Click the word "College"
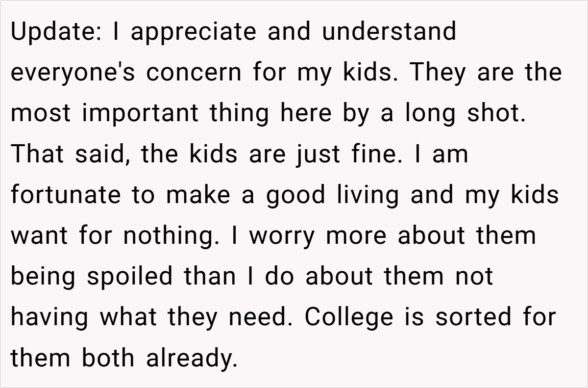588x388 pixels. [348, 317]
